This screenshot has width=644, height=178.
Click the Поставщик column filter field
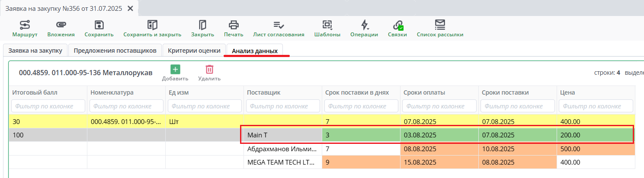point(283,106)
